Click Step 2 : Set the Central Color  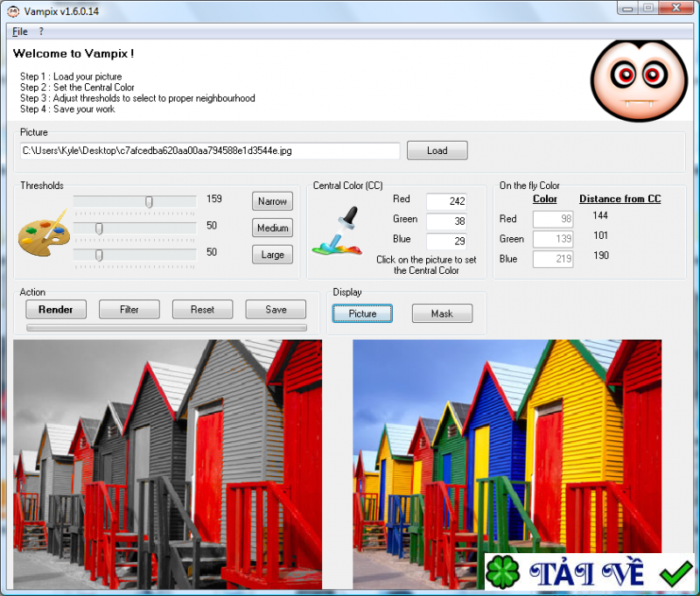click(x=77, y=88)
